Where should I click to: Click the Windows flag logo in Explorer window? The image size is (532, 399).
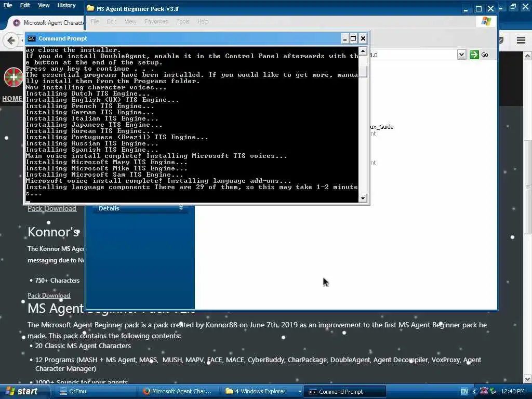point(486,21)
